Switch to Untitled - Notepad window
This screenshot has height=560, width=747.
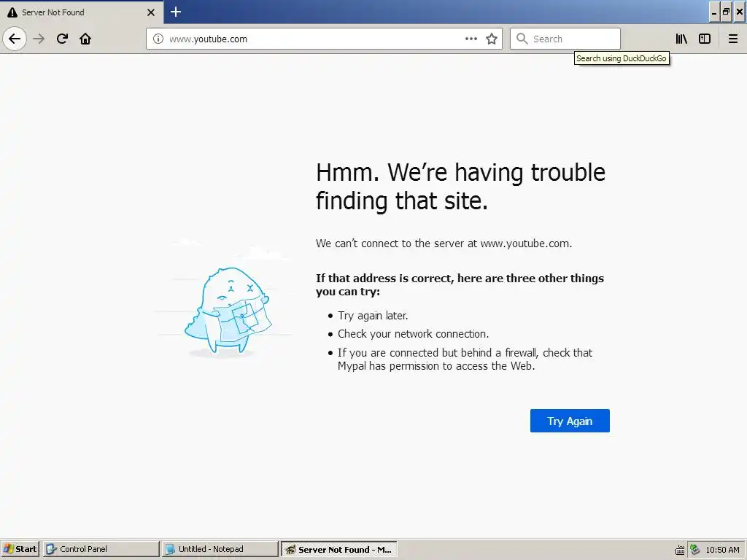(x=220, y=549)
